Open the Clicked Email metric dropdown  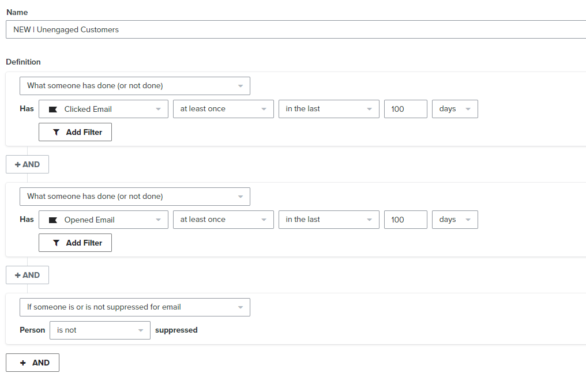pos(103,109)
